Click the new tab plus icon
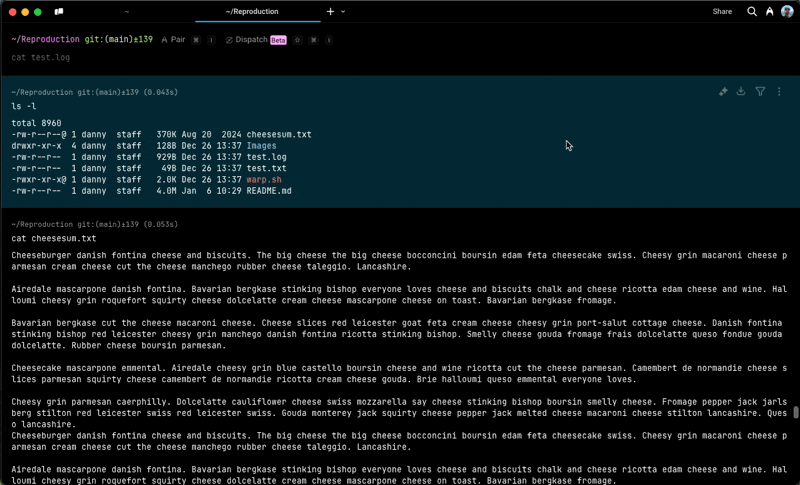The image size is (800, 485). point(331,12)
